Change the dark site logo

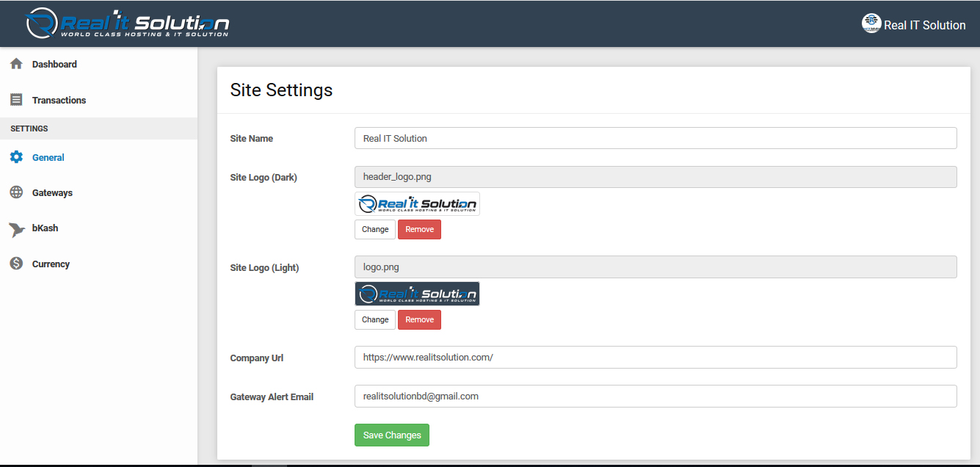374,229
